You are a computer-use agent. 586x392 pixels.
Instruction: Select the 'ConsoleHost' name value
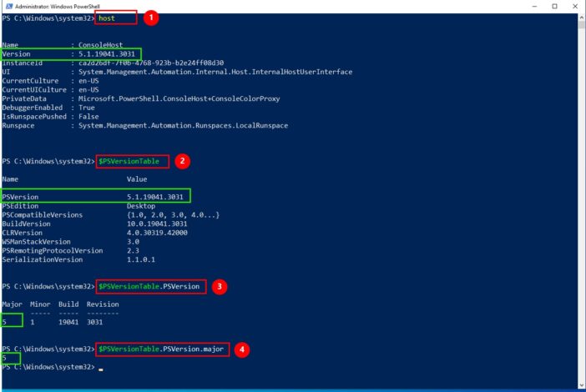(x=100, y=45)
